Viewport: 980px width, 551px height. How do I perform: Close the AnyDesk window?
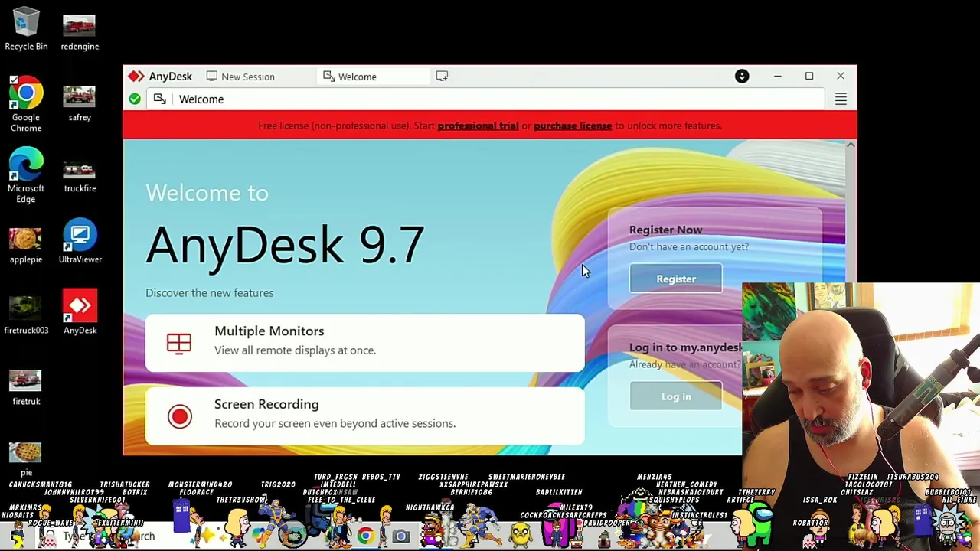841,76
